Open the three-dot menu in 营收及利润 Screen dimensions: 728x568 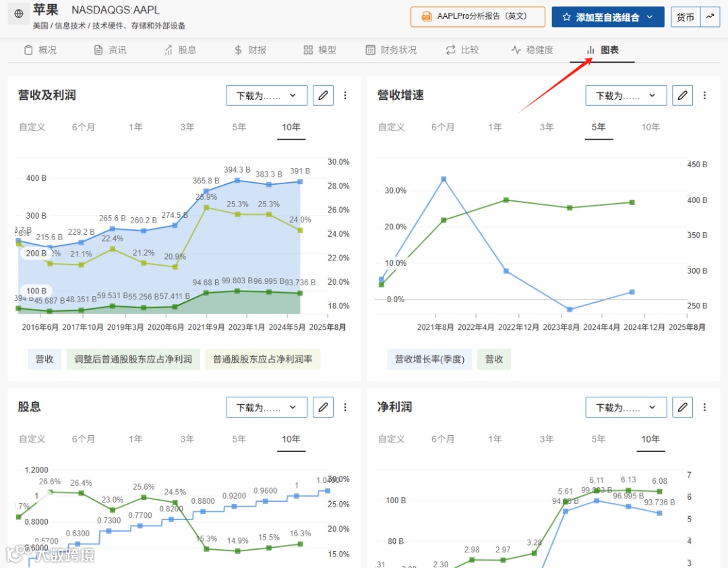coord(345,95)
